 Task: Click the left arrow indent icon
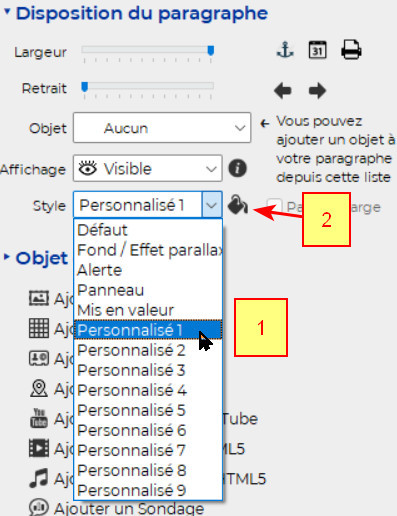(x=283, y=91)
